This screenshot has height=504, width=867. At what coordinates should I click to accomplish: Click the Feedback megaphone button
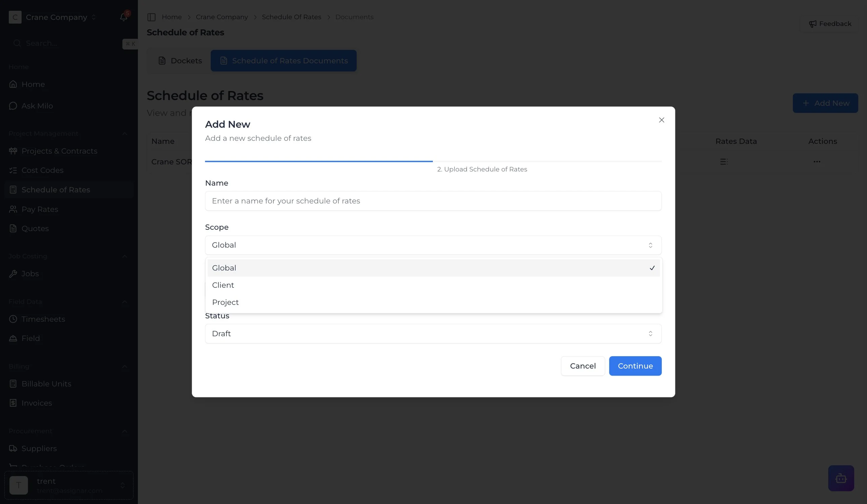[x=830, y=24]
